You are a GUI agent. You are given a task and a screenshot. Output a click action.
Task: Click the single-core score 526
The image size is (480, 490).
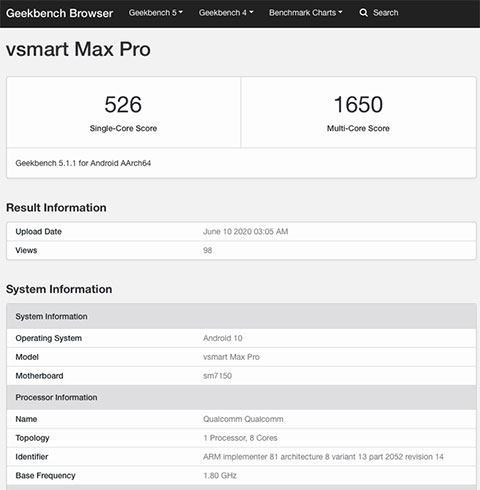(x=123, y=104)
